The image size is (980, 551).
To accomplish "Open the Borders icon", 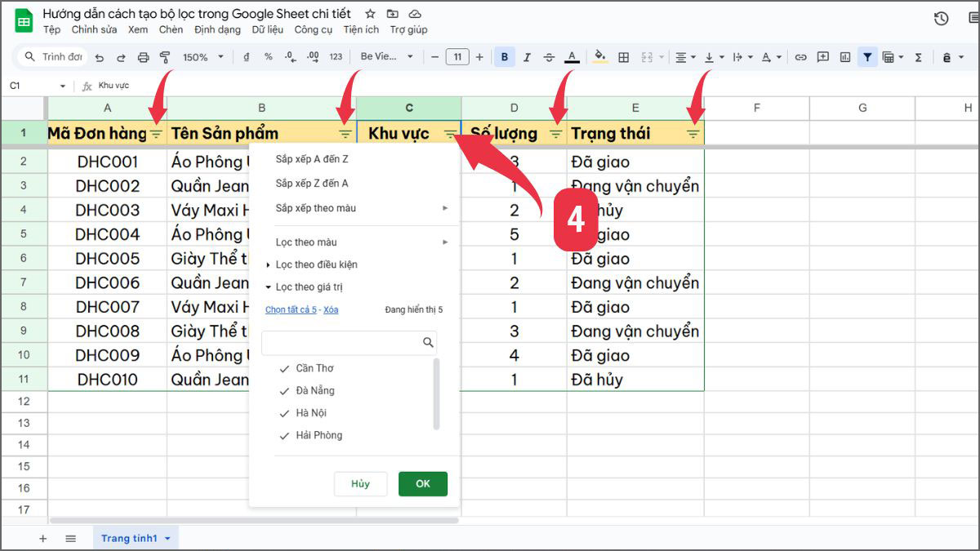I will click(622, 57).
